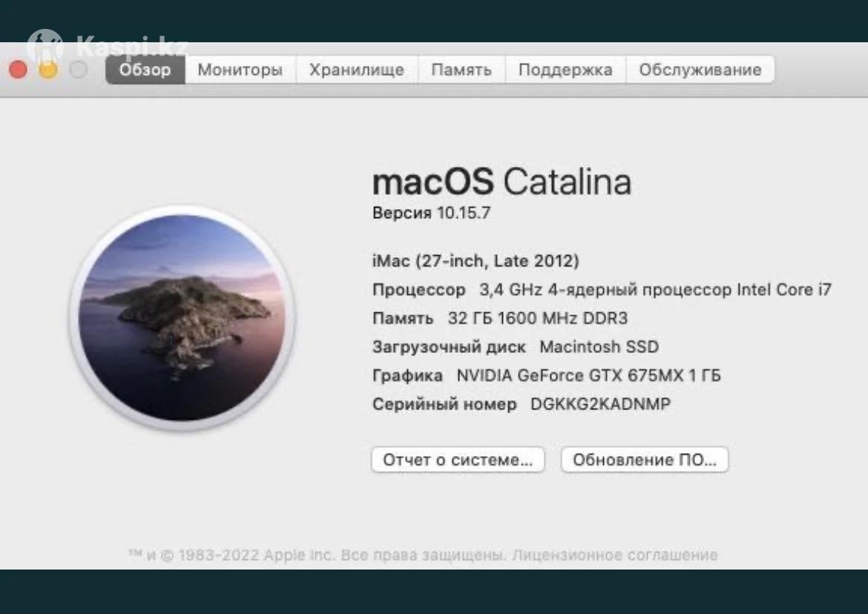Click the processor value 3,4 GHz Intel Core i7
This screenshot has height=614, width=868.
click(x=655, y=289)
